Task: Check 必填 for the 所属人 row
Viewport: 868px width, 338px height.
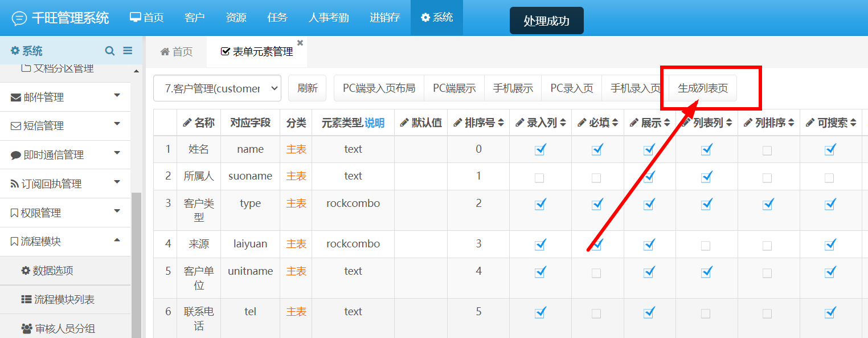Action: (596, 178)
